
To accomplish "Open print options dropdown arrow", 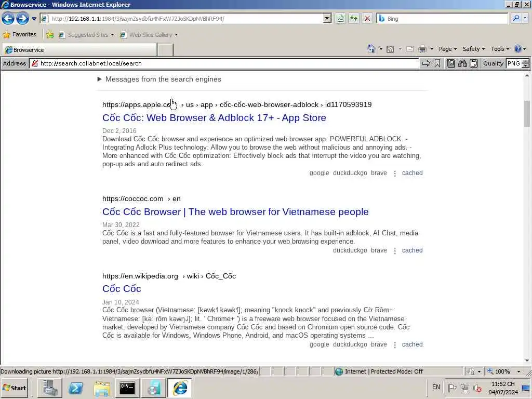I will point(432,49).
